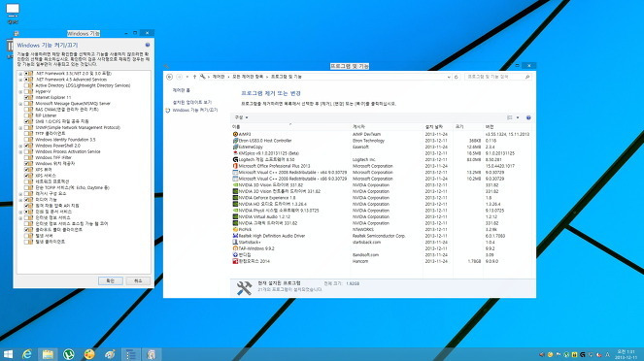Open Internet Explorer from the taskbar
The height and width of the screenshot is (361, 644).
pyautogui.click(x=27, y=354)
